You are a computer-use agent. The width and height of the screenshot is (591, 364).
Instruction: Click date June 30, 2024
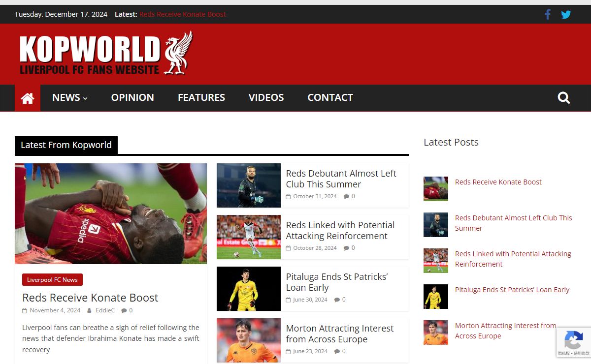pos(310,300)
